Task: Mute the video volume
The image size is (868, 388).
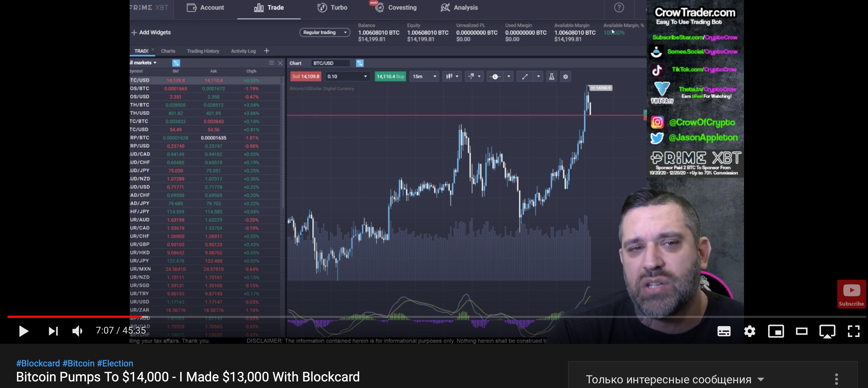Action: point(78,331)
